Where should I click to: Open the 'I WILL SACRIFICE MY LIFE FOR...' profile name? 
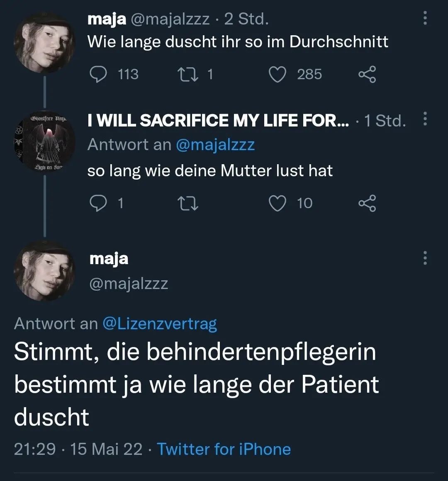[x=218, y=120]
